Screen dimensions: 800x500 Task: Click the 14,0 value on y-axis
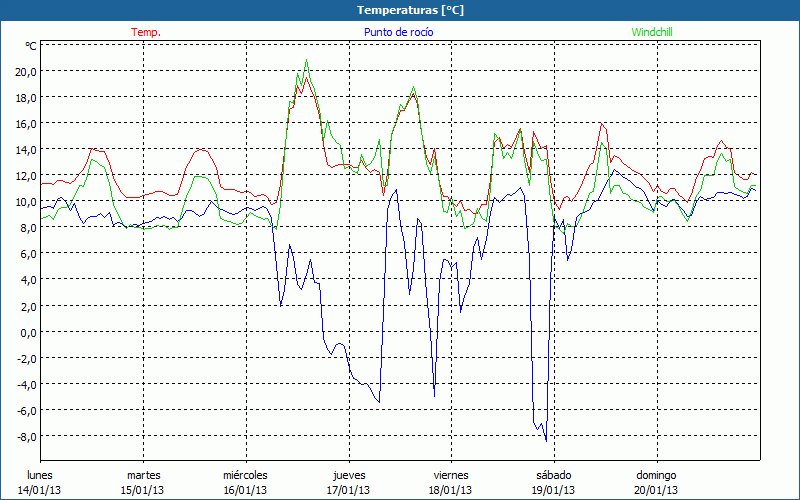[x=24, y=150]
